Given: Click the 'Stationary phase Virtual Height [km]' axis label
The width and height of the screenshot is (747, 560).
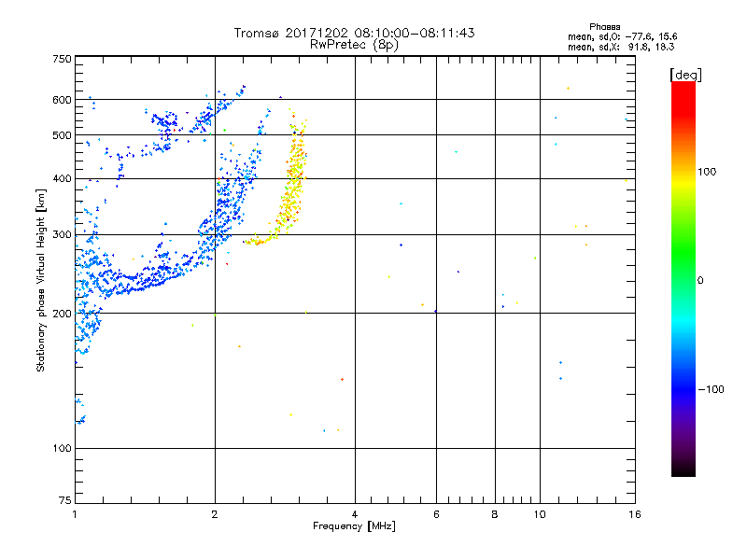Looking at the screenshot, I should (x=41, y=280).
